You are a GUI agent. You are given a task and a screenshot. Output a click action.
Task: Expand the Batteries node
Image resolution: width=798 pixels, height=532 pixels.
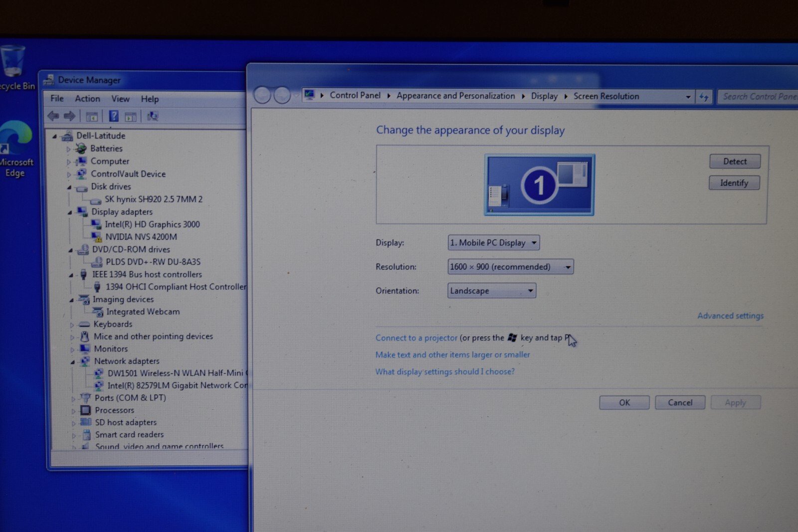69,149
